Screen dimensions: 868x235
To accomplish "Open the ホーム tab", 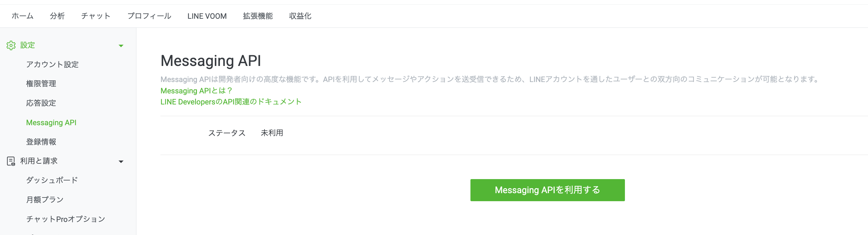I will 23,16.
